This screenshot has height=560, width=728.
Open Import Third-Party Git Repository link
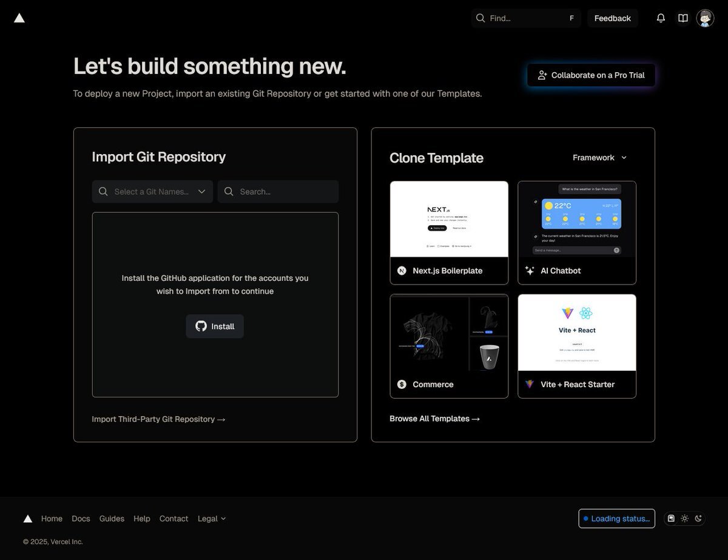[158, 419]
